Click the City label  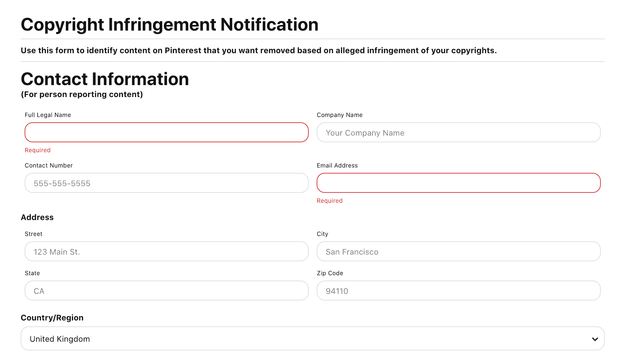click(x=322, y=234)
